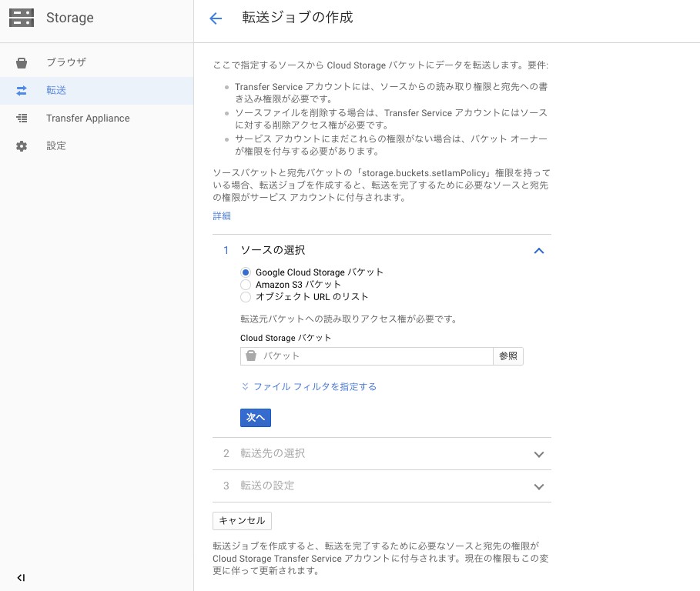
Task: Expand ファイル フィルタを指定する options
Action: pyautogui.click(x=315, y=387)
